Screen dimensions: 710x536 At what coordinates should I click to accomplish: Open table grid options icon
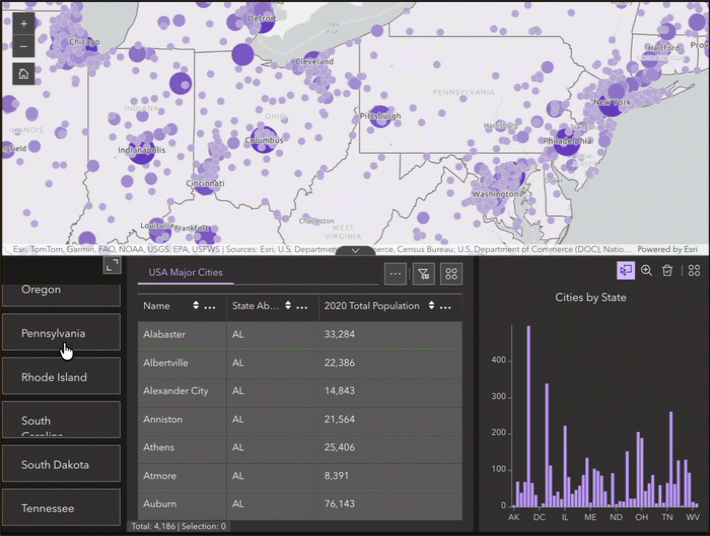[451, 274]
